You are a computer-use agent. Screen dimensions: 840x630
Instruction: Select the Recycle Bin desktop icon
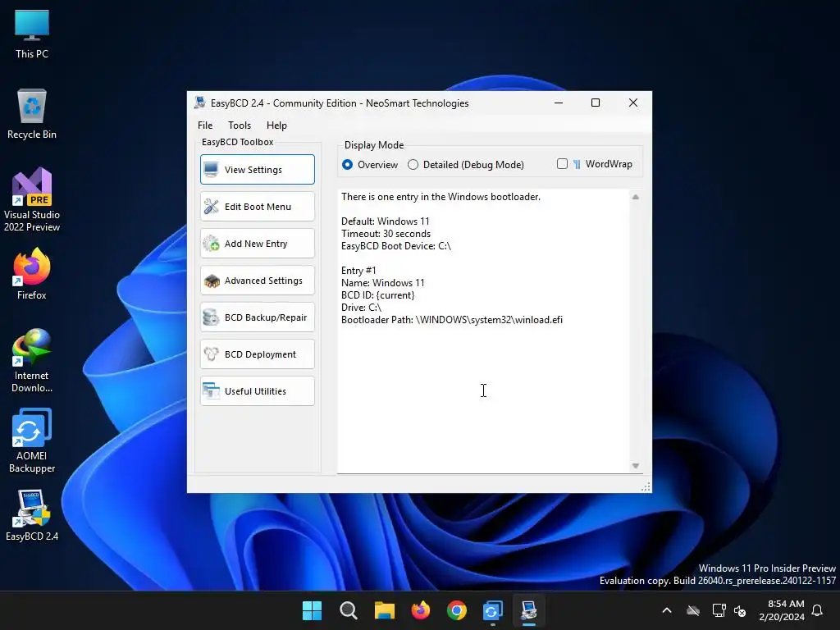[x=32, y=114]
